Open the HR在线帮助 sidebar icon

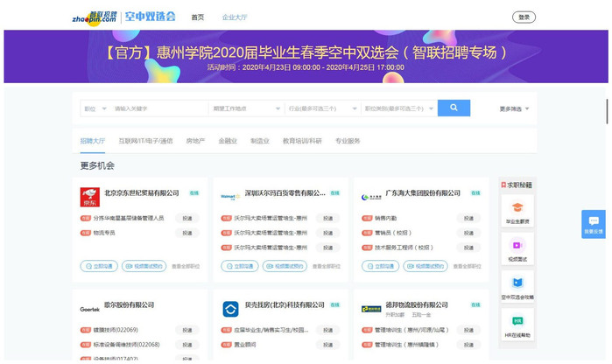(x=517, y=322)
